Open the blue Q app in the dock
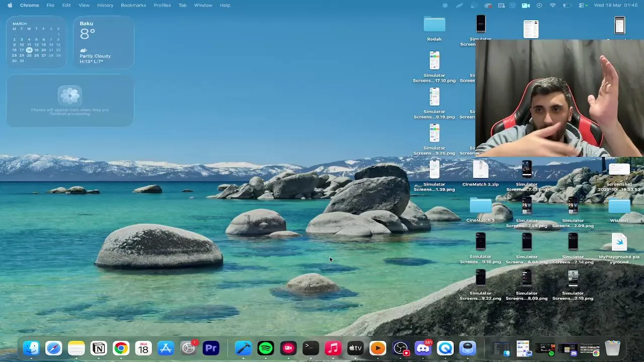Image resolution: width=644 pixels, height=362 pixels. pyautogui.click(x=445, y=348)
